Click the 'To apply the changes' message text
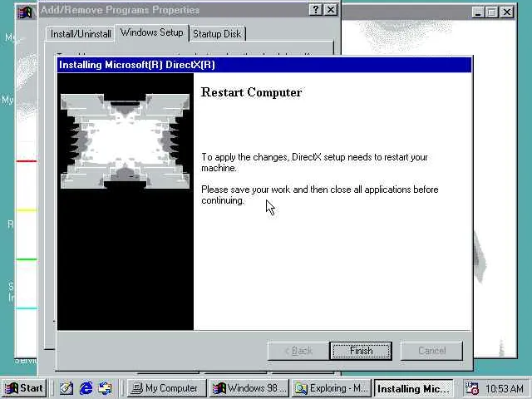Image resolution: width=532 pixels, height=399 pixels. point(314,162)
